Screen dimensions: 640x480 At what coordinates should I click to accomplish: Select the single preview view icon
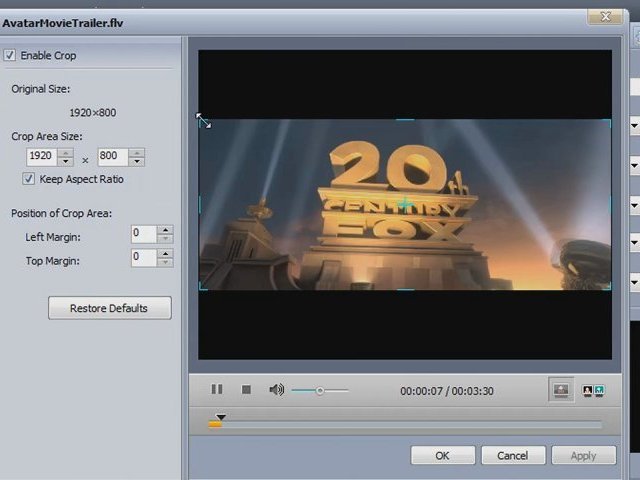coord(562,390)
